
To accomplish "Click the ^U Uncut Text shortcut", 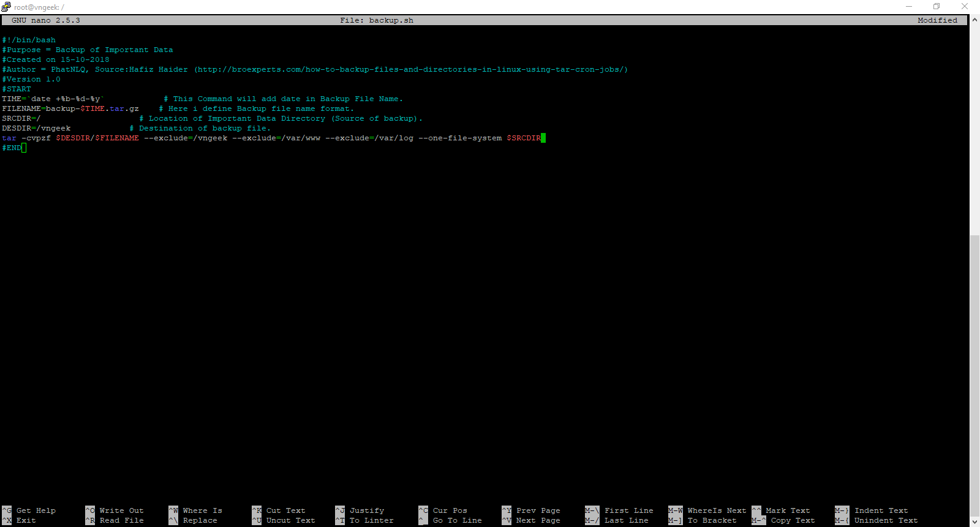I will [284, 520].
